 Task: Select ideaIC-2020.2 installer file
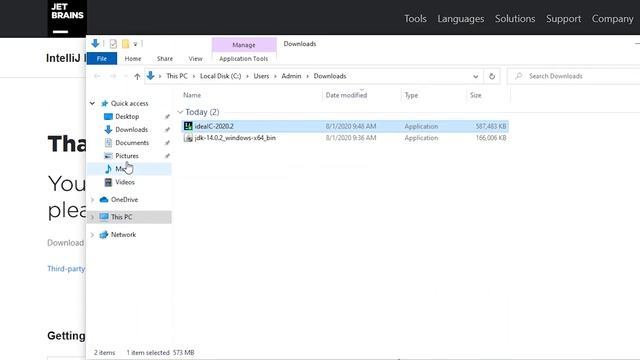tap(345, 126)
